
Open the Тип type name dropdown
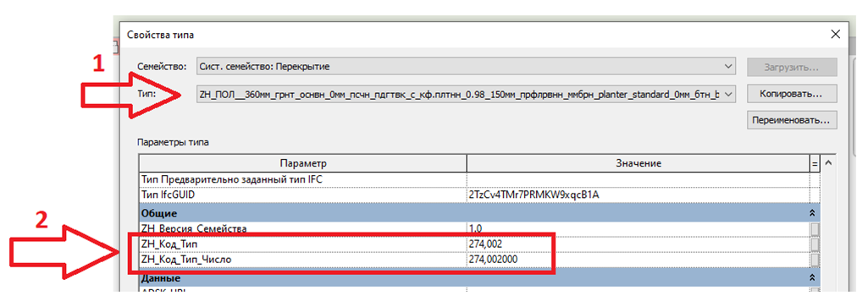[466, 95]
